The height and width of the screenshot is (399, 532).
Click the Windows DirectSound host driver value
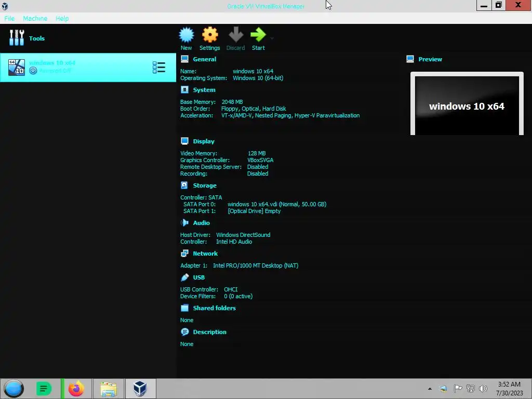pos(243,235)
